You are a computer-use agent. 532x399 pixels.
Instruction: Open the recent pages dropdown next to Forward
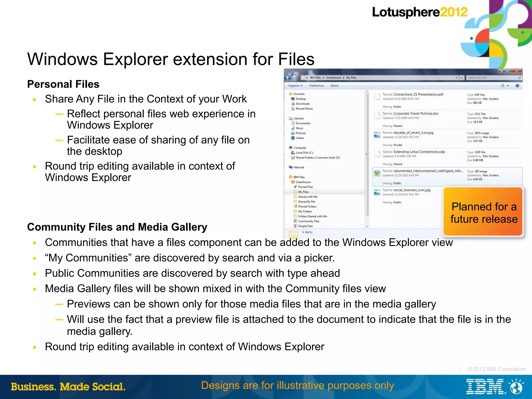299,78
